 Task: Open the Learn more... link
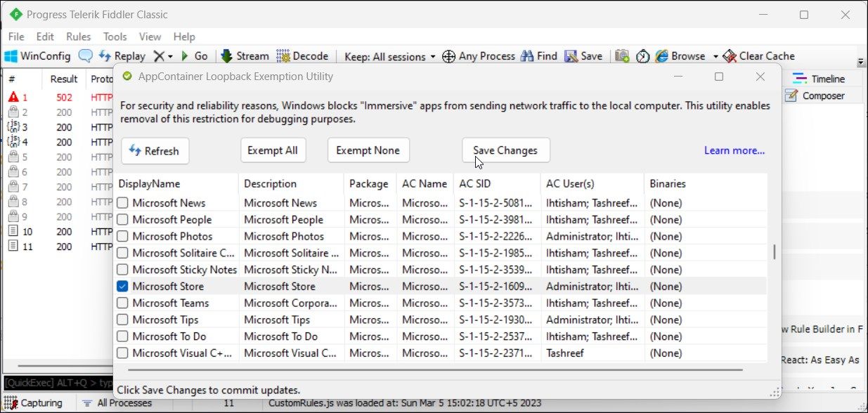[734, 150]
